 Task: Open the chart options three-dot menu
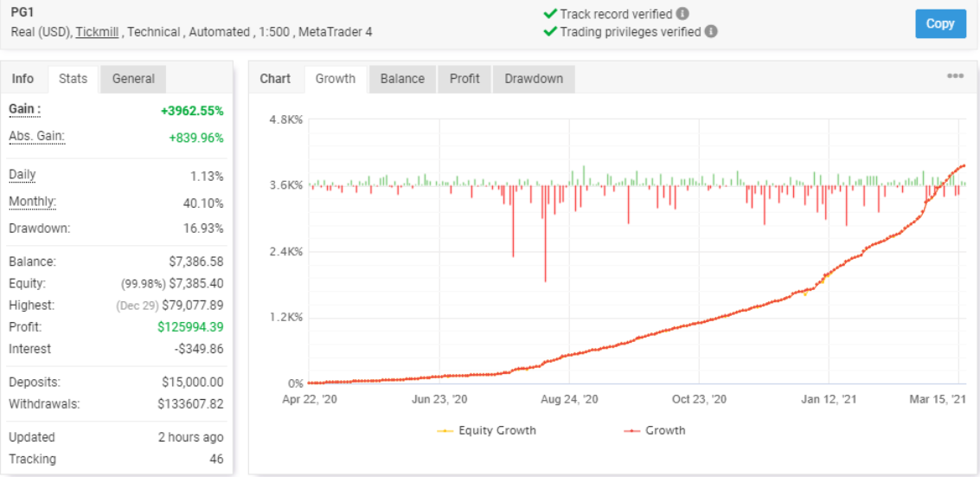point(955,76)
